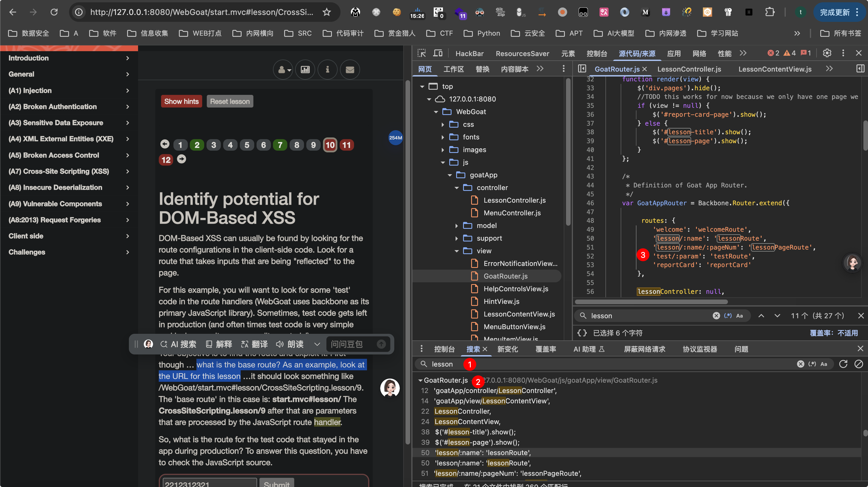Toggle match case in file find bar
The width and height of the screenshot is (868, 487).
pos(739,316)
